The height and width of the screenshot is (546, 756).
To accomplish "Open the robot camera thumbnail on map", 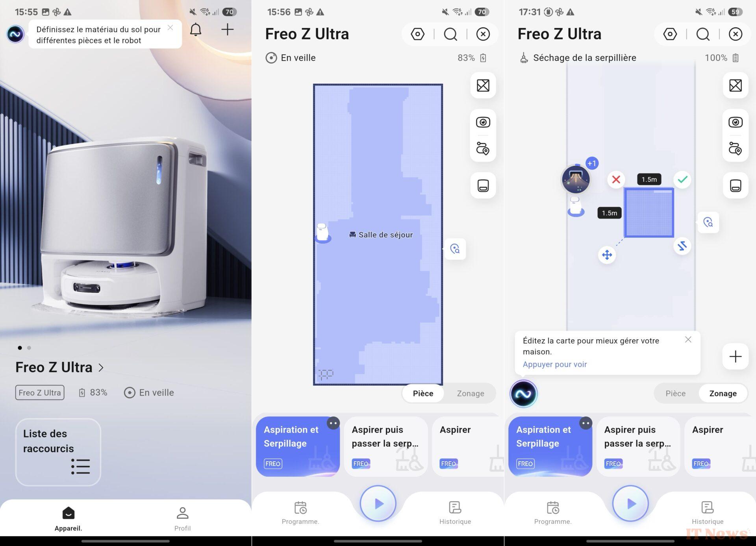I will point(576,179).
